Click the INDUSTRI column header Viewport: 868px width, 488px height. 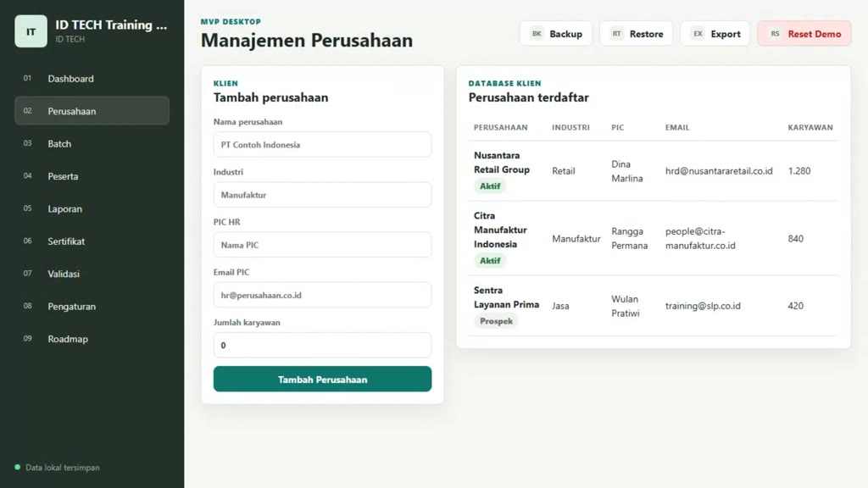570,127
